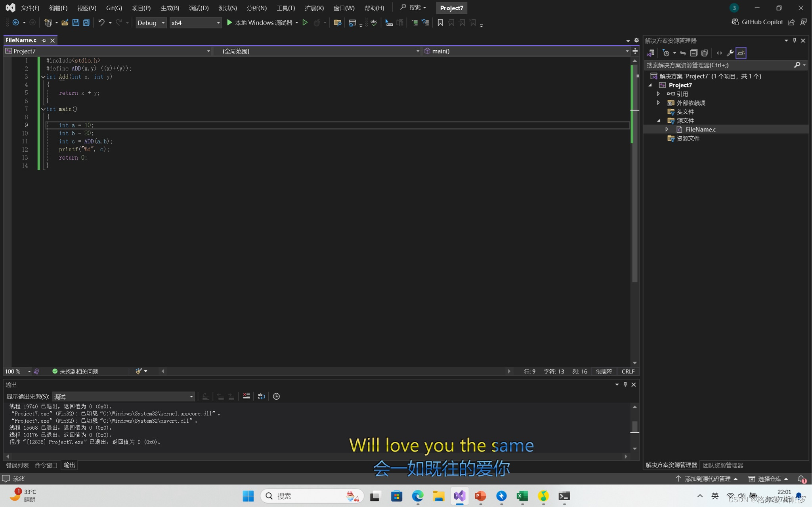Switch Solution Explorer views using the first toolbar icon
The height and width of the screenshot is (507, 812).
coord(651,53)
